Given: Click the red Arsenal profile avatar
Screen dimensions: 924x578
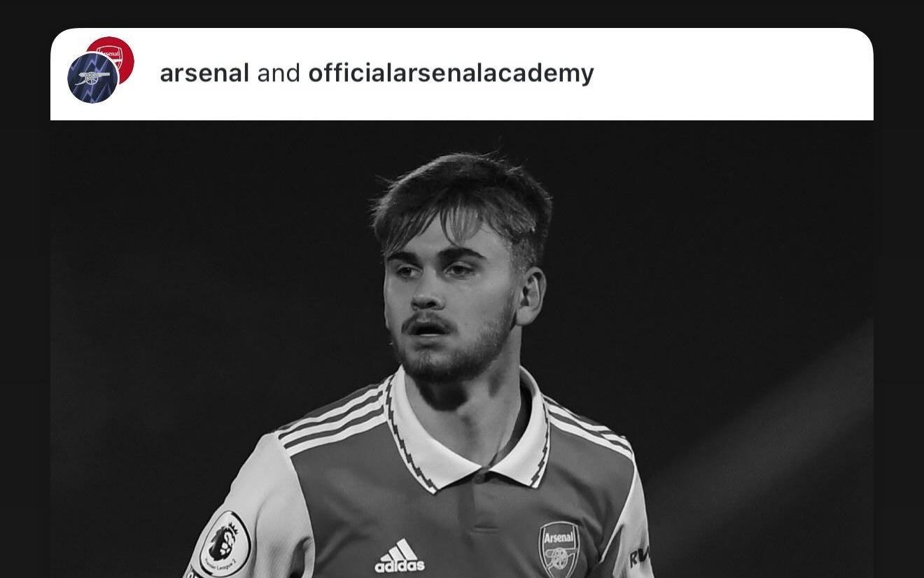Looking at the screenshot, I should click(119, 54).
